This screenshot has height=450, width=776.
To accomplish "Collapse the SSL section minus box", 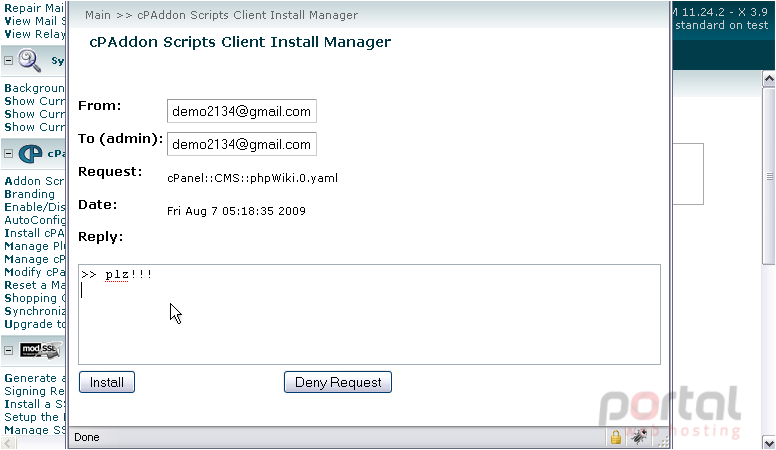I will pos(8,350).
